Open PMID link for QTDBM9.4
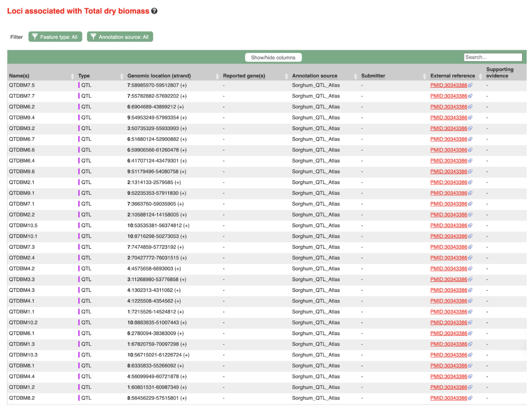This screenshot has height=409, width=532. [x=449, y=118]
